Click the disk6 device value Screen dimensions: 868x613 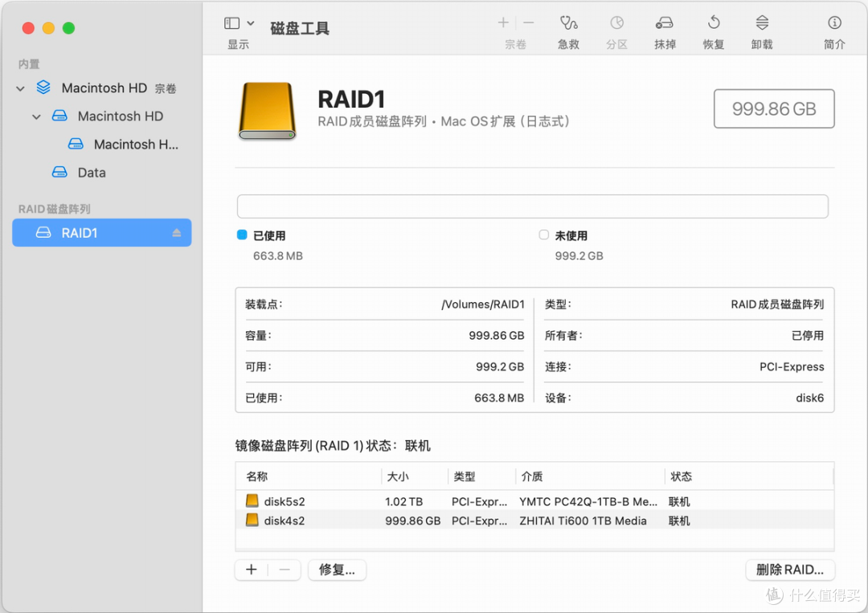pos(810,398)
